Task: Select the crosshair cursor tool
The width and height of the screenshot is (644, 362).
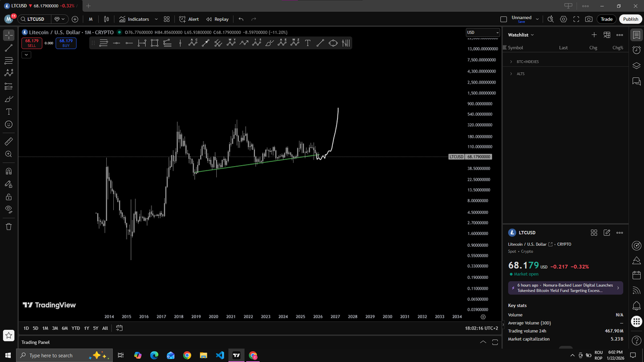Action: click(x=9, y=35)
